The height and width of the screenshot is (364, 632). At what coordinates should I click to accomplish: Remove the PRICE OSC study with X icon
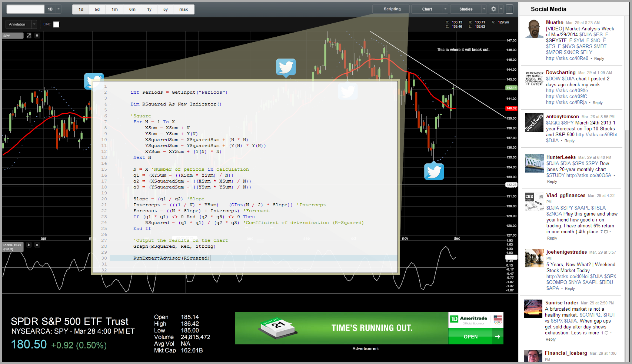pos(37,245)
